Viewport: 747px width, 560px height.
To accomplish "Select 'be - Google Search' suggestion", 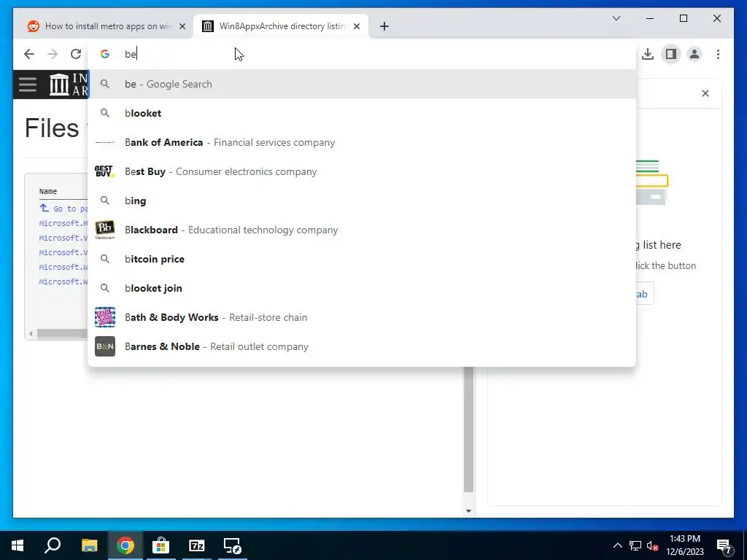I will (362, 84).
